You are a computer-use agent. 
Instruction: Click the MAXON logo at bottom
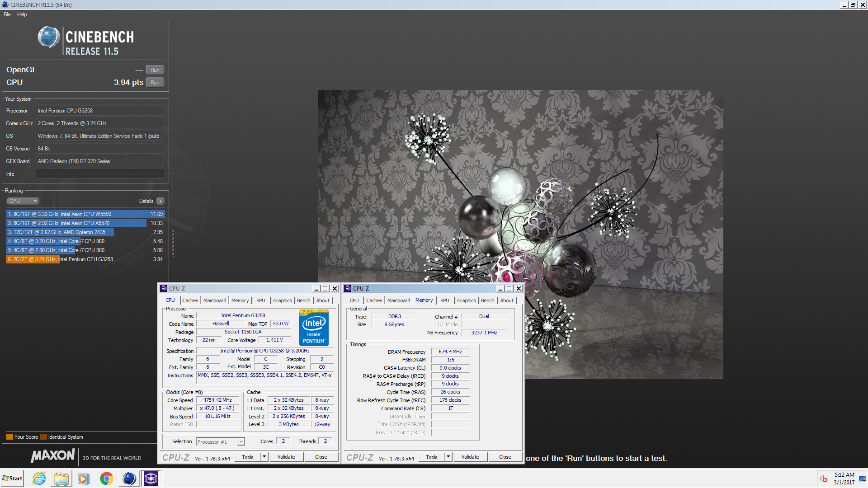(x=53, y=455)
